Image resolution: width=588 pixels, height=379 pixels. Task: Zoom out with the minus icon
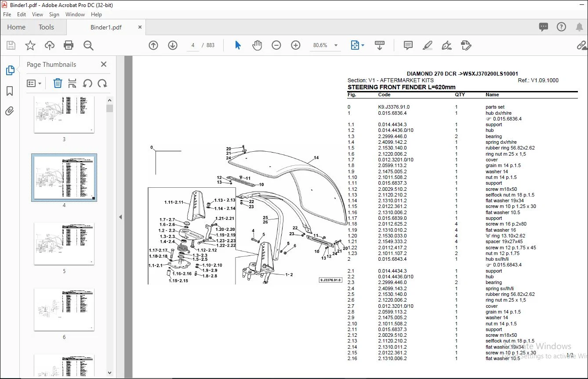[x=276, y=45]
